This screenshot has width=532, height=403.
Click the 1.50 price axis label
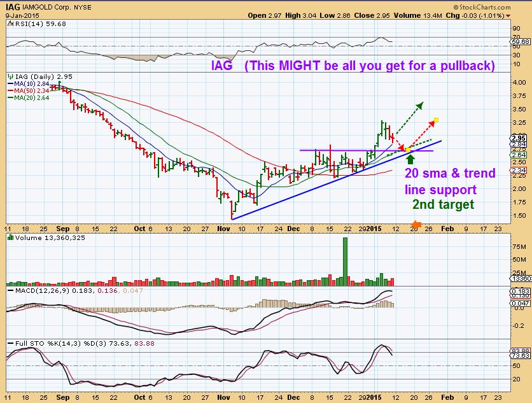(x=519, y=216)
